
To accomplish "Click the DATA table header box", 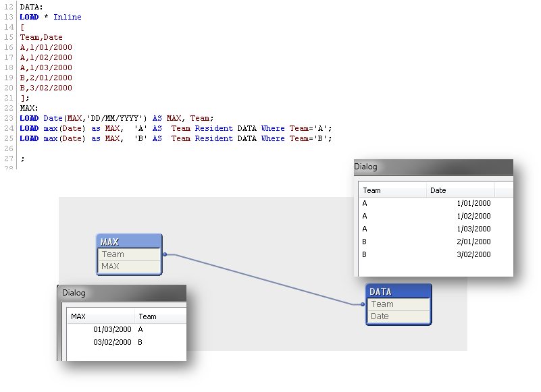I will click(398, 291).
